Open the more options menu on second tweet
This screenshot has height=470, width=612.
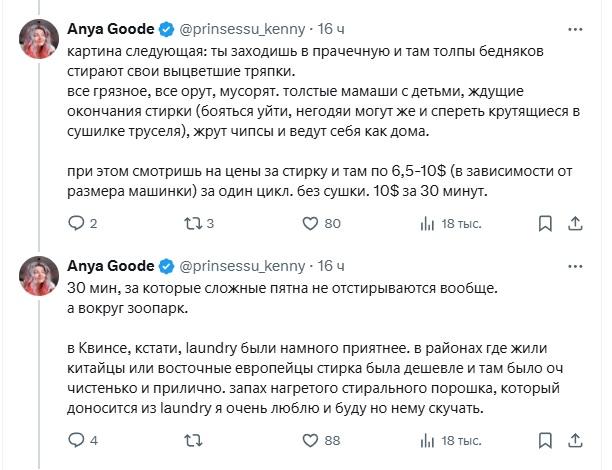point(576,265)
